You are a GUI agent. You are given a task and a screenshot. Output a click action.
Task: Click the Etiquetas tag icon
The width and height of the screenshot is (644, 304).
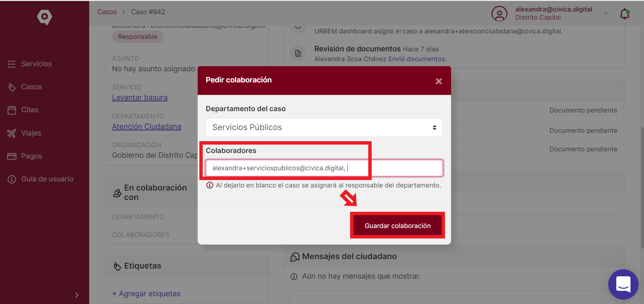click(x=117, y=267)
